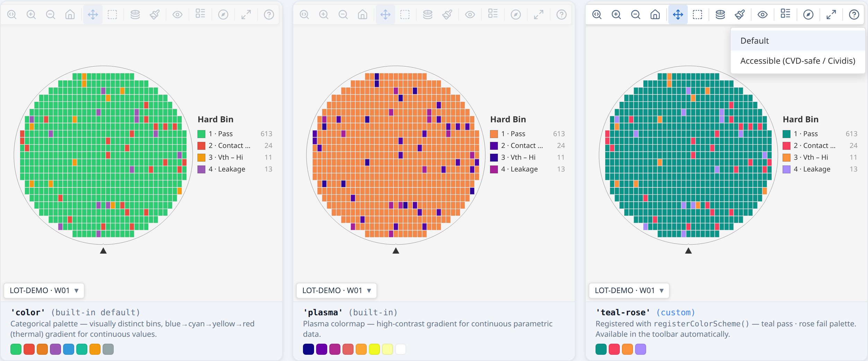Image resolution: width=868 pixels, height=361 pixels.
Task: Click gray swatch beneath 'color' palette description
Action: tap(108, 349)
